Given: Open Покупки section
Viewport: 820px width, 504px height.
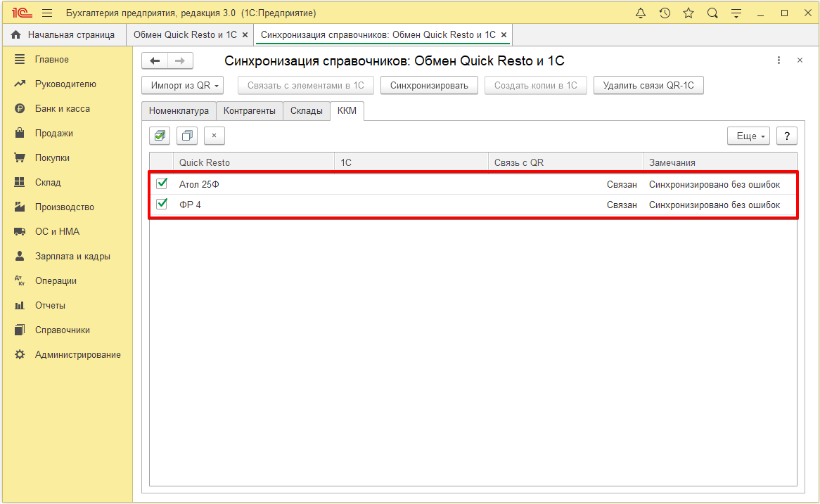Looking at the screenshot, I should coord(52,158).
